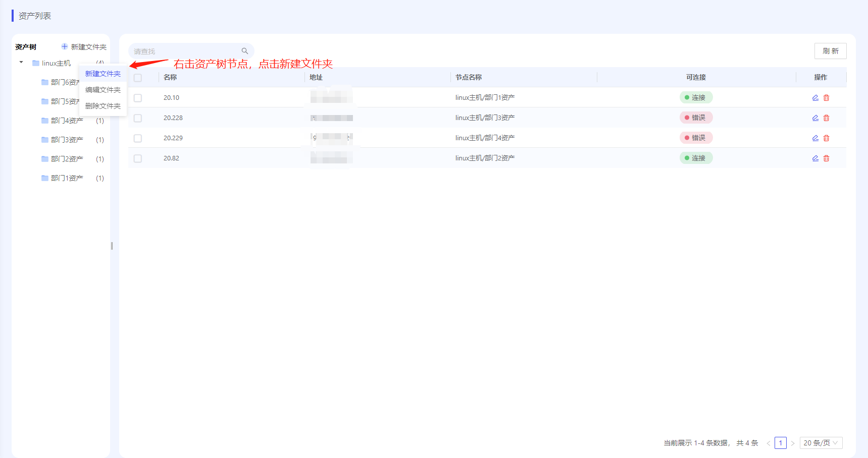The width and height of the screenshot is (868, 458).
Task: Click the 刷新 button
Action: click(830, 51)
